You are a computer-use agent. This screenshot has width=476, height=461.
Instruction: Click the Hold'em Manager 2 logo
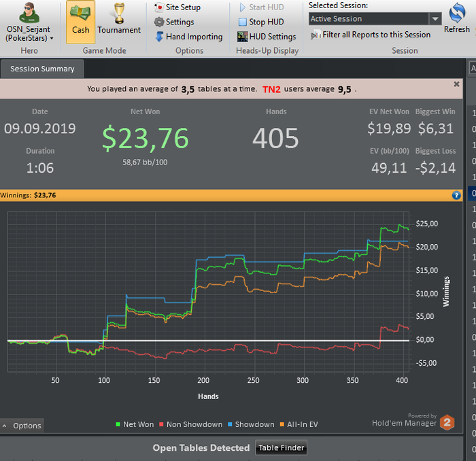tap(447, 422)
